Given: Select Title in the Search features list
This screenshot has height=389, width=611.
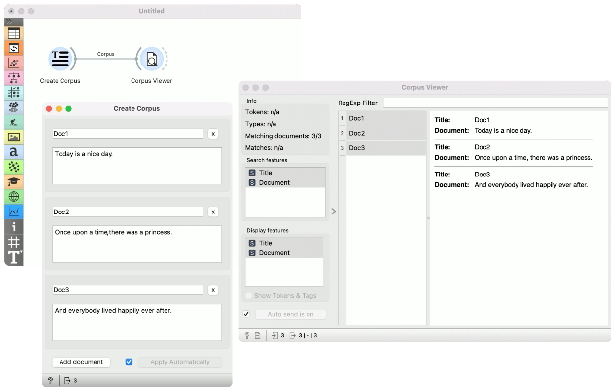Looking at the screenshot, I should pyautogui.click(x=285, y=173).
